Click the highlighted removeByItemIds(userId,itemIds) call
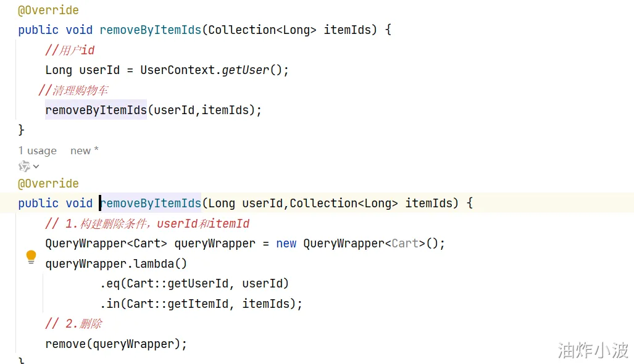634x364 pixels. point(153,110)
